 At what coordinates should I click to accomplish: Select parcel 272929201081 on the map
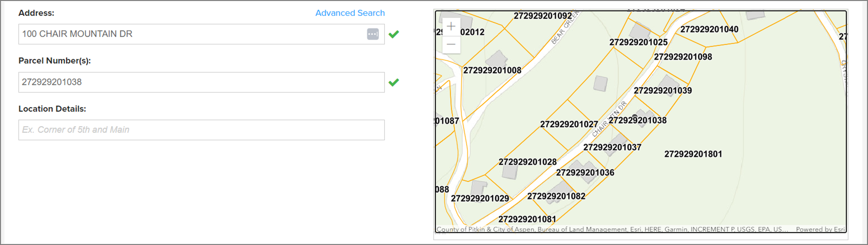[x=527, y=219]
